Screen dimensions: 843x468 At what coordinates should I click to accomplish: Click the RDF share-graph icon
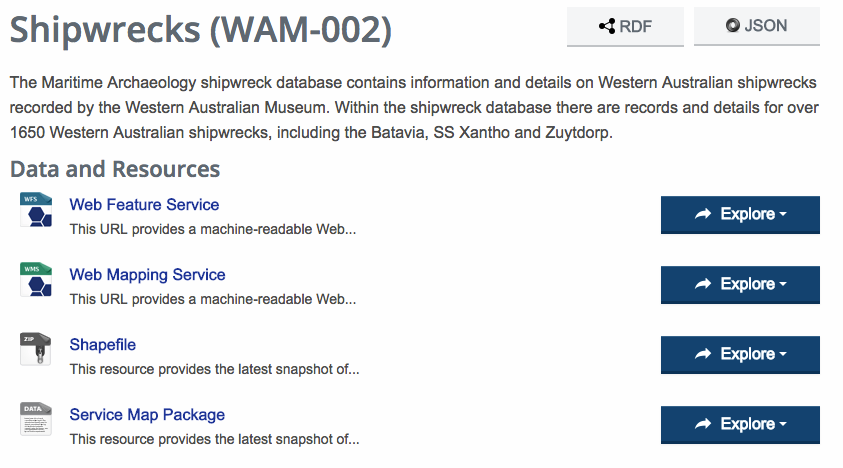[x=607, y=26]
